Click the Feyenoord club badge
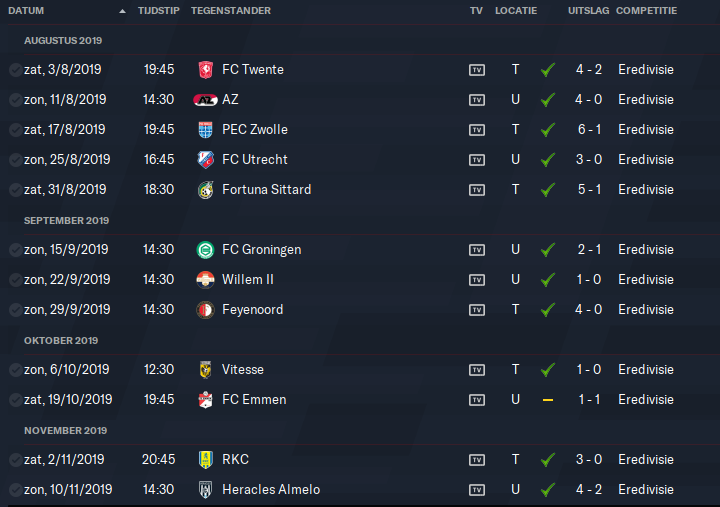This screenshot has height=507, width=720. point(205,310)
